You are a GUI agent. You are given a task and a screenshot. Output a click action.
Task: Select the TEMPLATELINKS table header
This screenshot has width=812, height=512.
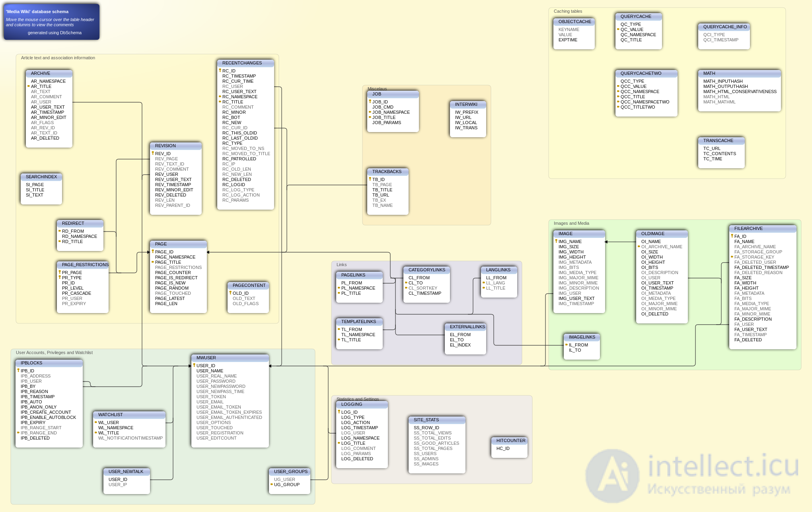coord(359,321)
